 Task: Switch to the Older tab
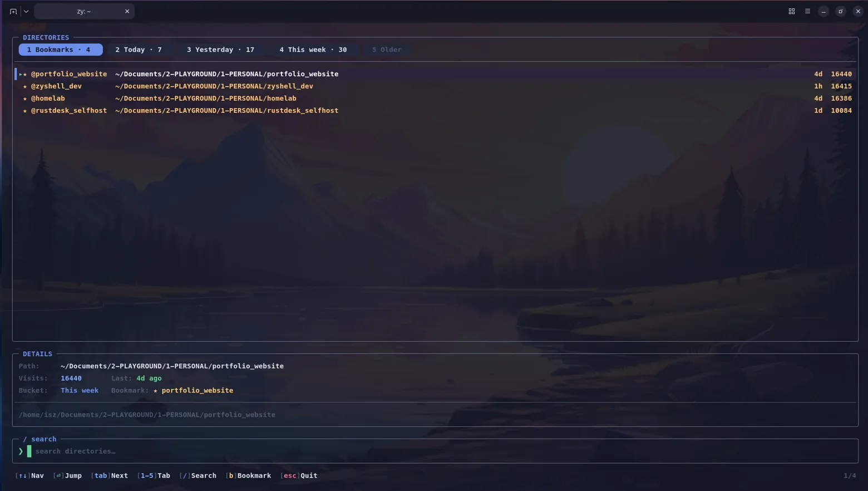coord(387,50)
